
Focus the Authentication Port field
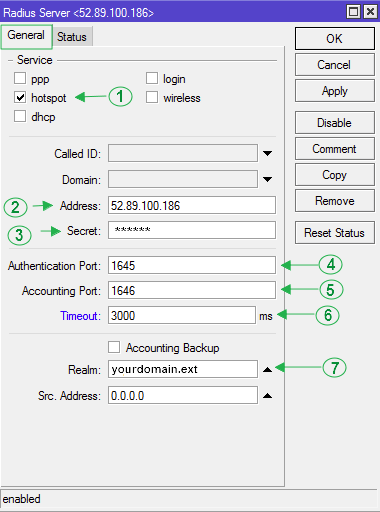click(192, 265)
